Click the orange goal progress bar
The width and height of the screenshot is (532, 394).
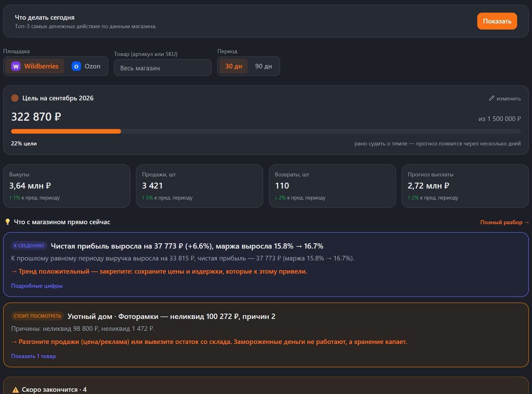[x=66, y=131]
